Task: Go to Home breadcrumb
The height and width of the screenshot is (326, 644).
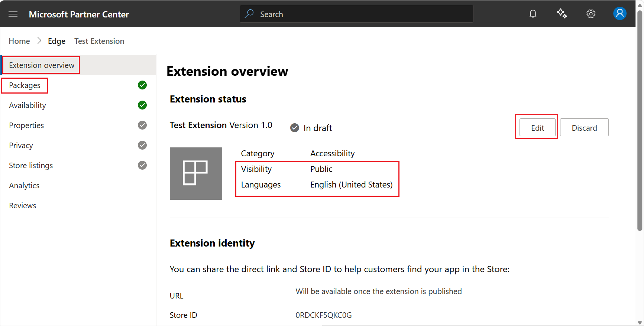Action: click(19, 41)
